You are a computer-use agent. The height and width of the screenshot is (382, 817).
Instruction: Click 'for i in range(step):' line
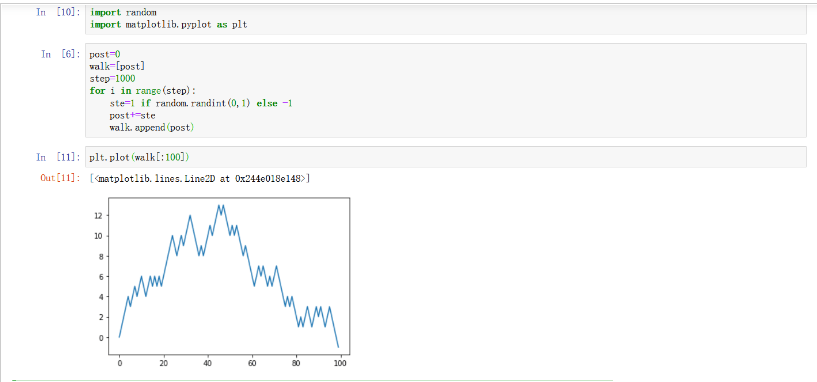tap(142, 91)
